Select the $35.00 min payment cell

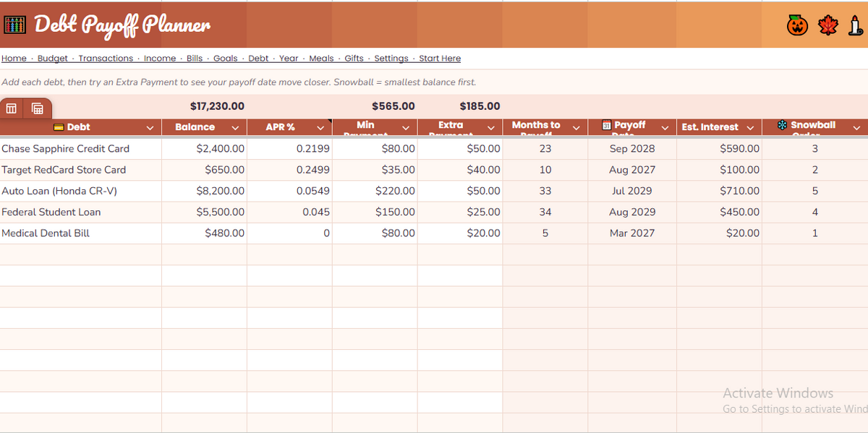point(375,170)
